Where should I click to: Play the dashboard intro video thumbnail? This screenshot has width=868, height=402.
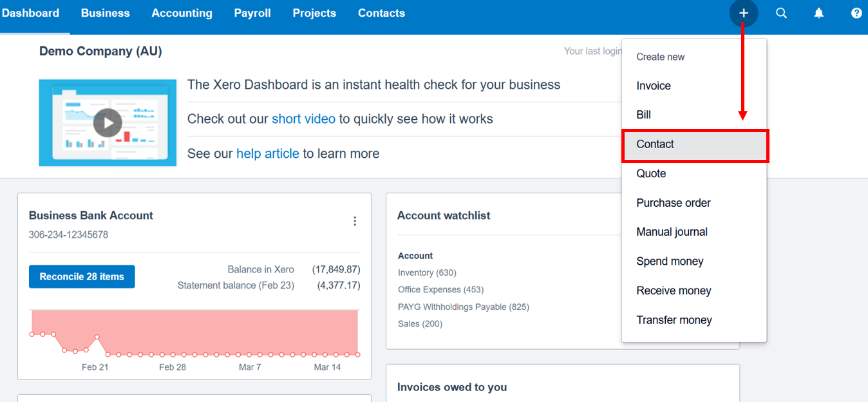[x=108, y=123]
